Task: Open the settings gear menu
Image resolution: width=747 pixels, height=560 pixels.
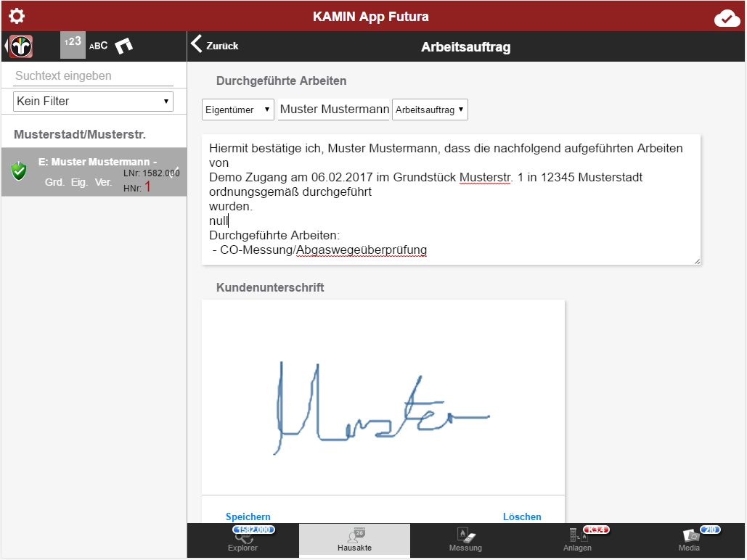Action: click(16, 16)
